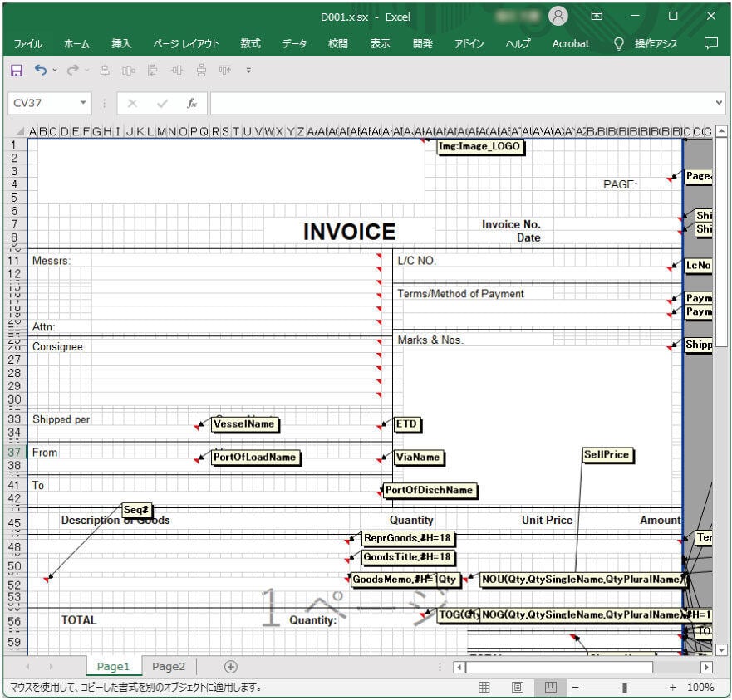Click the Undo arrow icon
This screenshot has width=732, height=700.
point(41,70)
